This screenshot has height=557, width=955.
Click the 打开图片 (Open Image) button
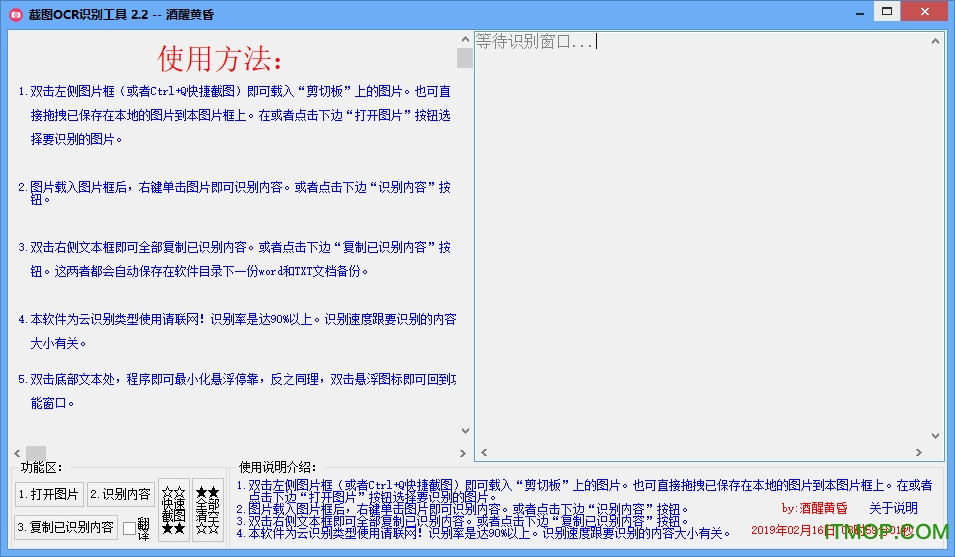(x=48, y=494)
